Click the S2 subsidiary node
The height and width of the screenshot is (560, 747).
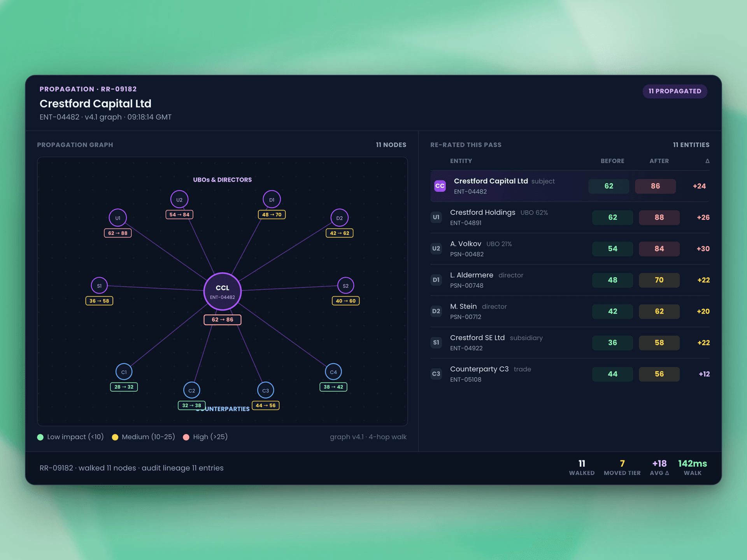click(x=345, y=285)
